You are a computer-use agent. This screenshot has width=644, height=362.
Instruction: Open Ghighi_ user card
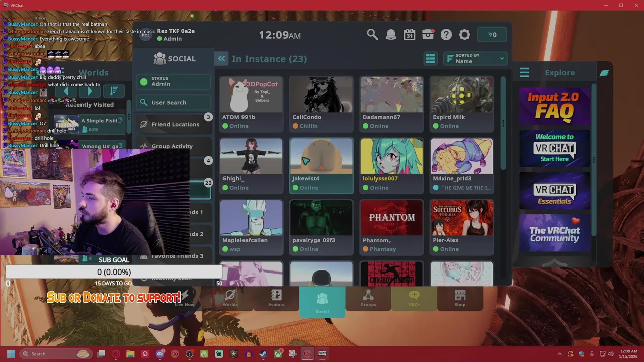point(251,165)
